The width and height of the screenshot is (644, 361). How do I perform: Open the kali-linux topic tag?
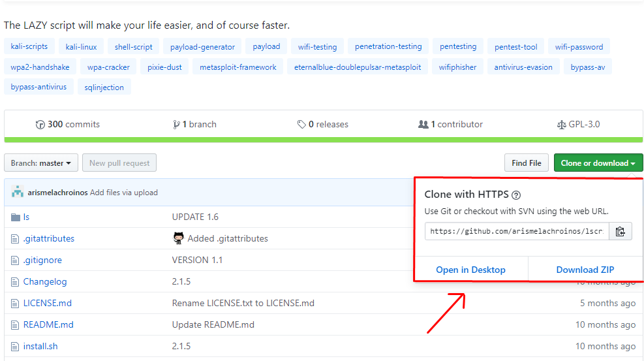click(x=81, y=46)
